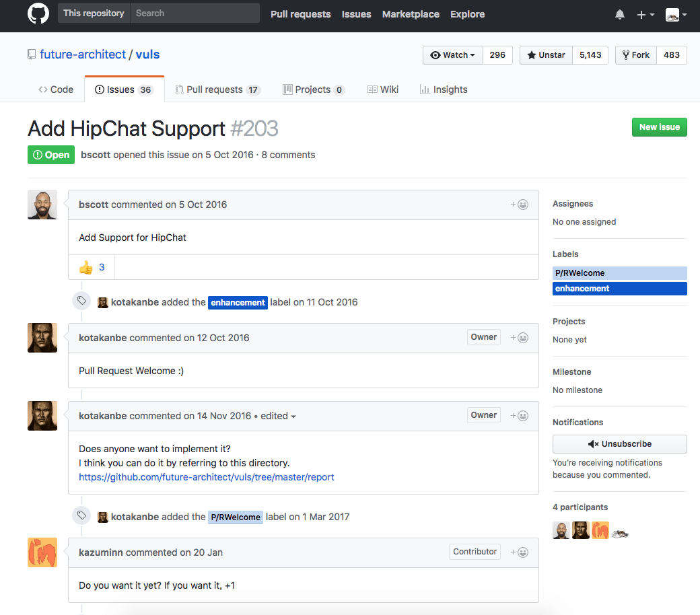Viewport: 700px width, 615px height.
Task: Add reaction to kazuminn's comment
Action: pyautogui.click(x=519, y=552)
